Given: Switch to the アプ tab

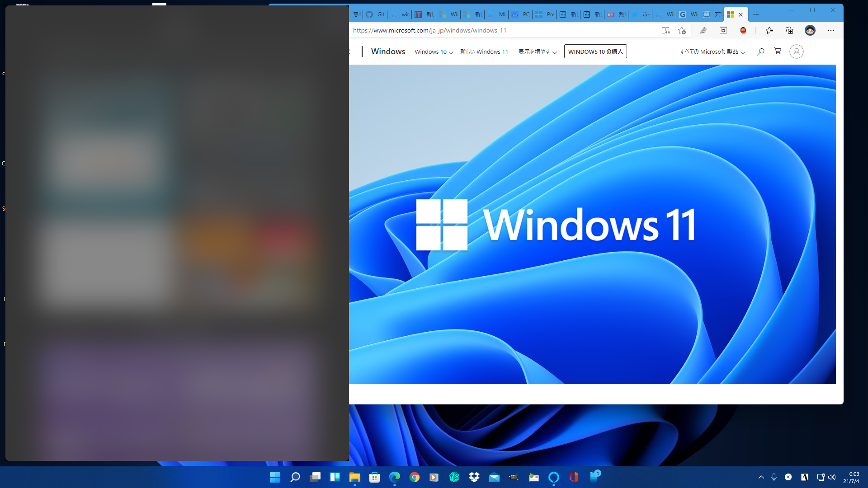Looking at the screenshot, I should 712,14.
